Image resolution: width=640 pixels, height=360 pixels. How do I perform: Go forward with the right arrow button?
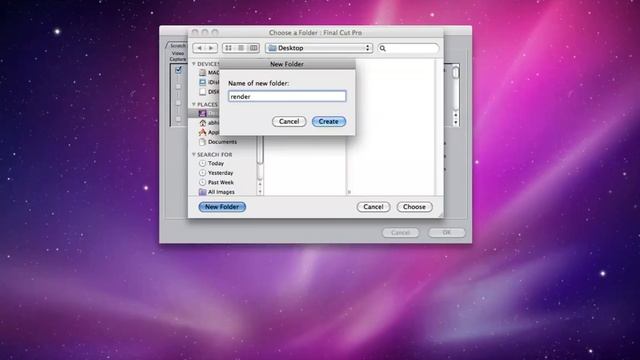click(211, 48)
